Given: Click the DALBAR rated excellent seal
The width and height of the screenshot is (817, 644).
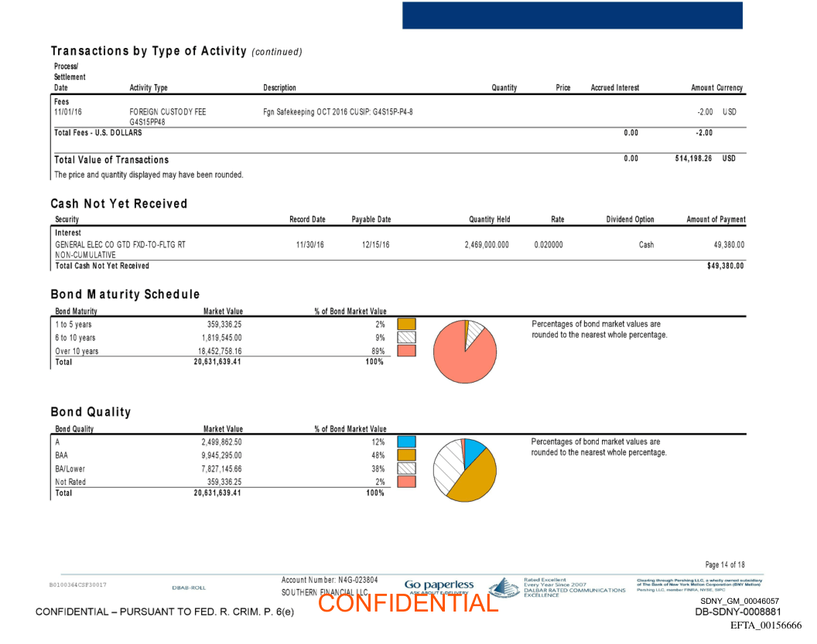Looking at the screenshot, I should (504, 588).
